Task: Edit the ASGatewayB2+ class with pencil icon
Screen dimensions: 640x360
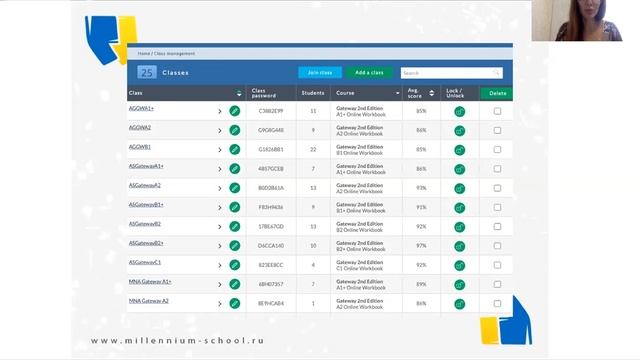Action: pos(235,246)
